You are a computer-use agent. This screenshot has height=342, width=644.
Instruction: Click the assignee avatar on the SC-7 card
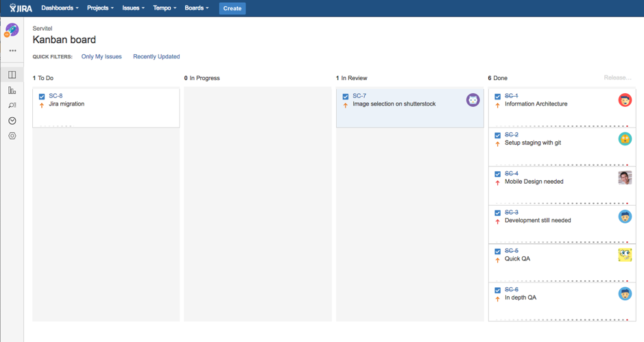pos(473,100)
